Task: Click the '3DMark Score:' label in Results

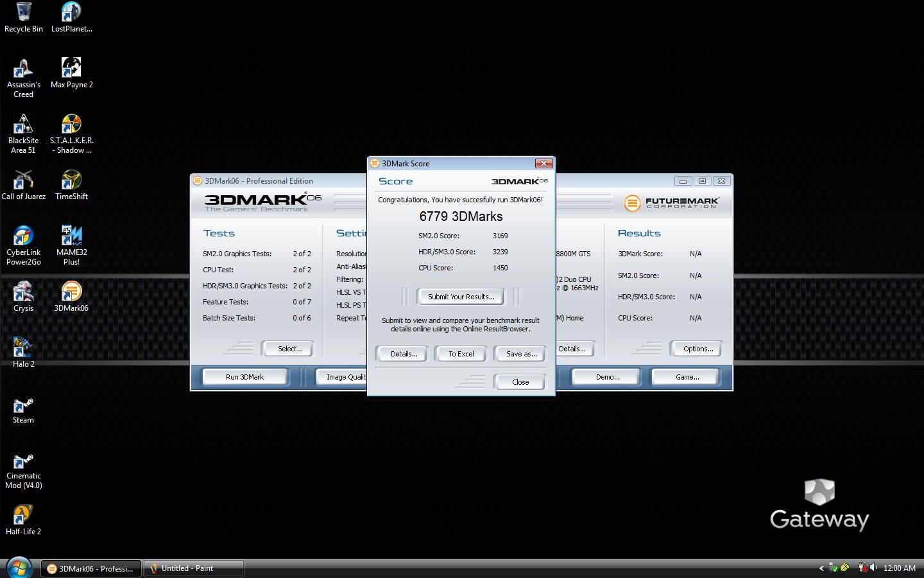Action: point(640,254)
